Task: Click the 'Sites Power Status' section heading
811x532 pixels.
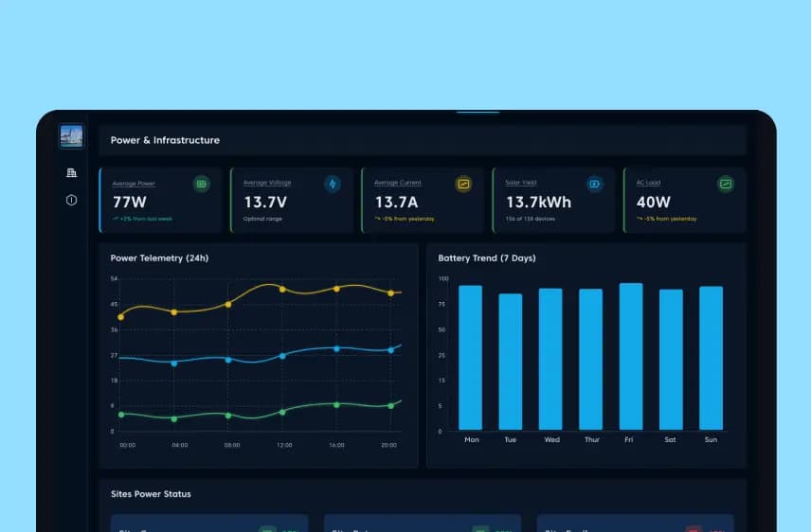Action: (151, 494)
